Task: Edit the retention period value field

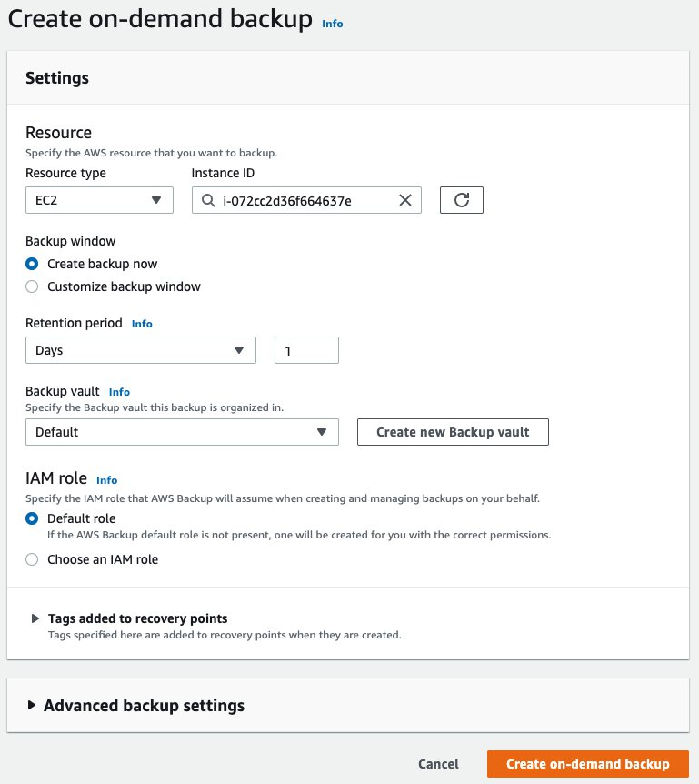Action: (x=306, y=350)
